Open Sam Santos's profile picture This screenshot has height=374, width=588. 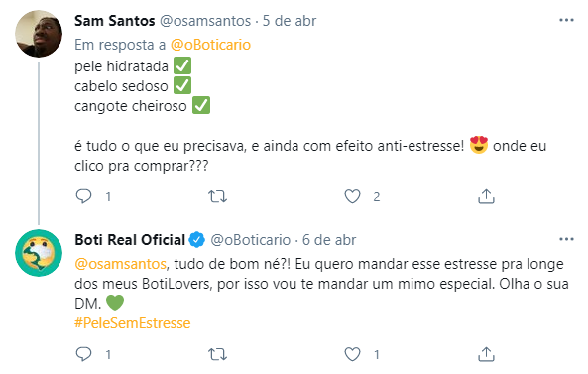coord(39,34)
